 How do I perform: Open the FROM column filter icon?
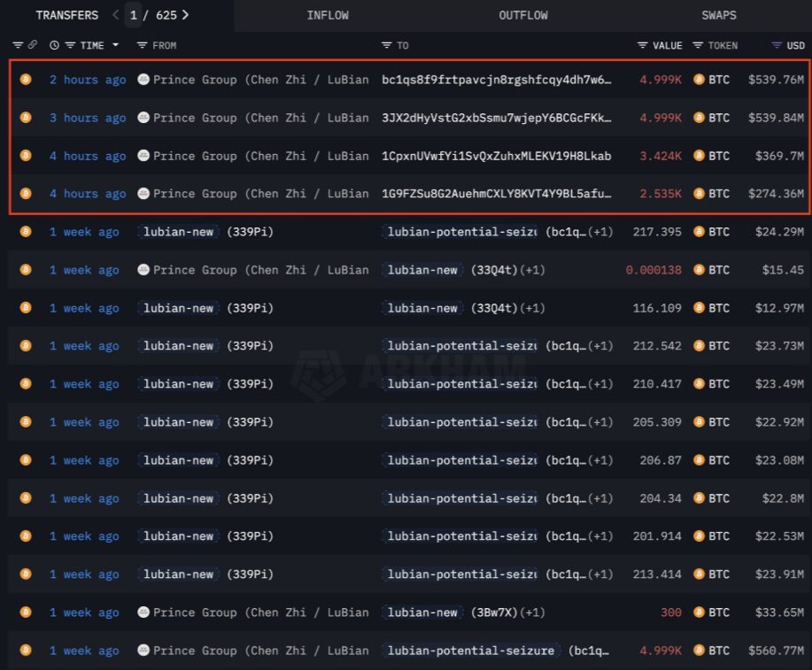(142, 45)
